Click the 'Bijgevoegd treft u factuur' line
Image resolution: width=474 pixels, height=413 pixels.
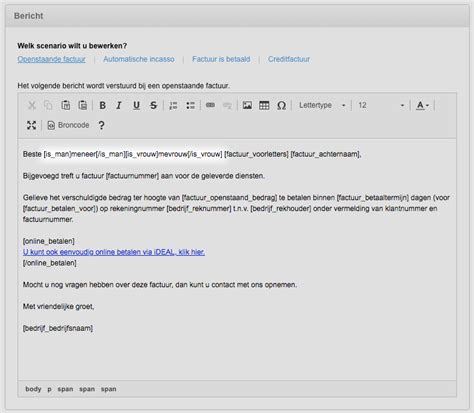pos(144,176)
